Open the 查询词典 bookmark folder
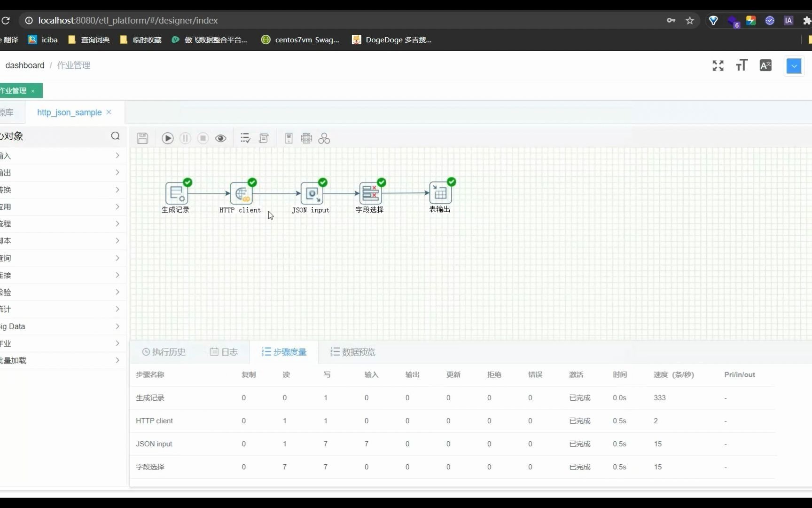Image resolution: width=812 pixels, height=508 pixels. (89, 40)
